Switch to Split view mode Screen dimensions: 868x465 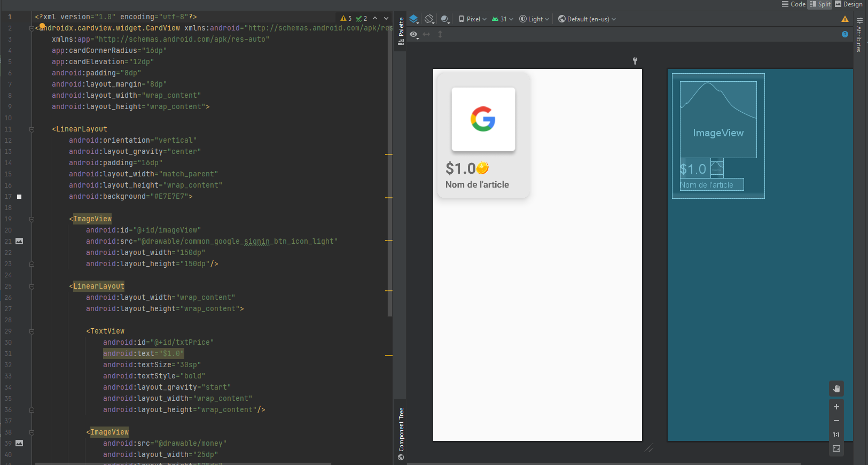(820, 4)
